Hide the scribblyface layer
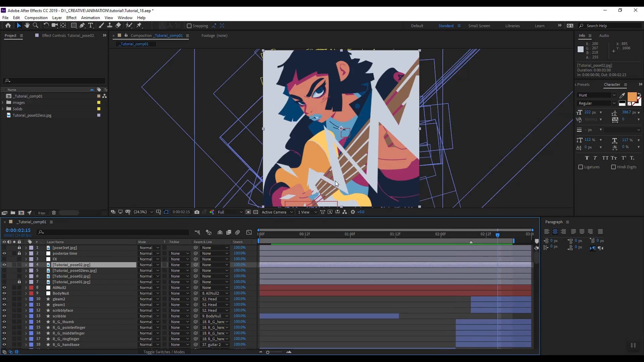The width and height of the screenshot is (644, 362). (4, 310)
